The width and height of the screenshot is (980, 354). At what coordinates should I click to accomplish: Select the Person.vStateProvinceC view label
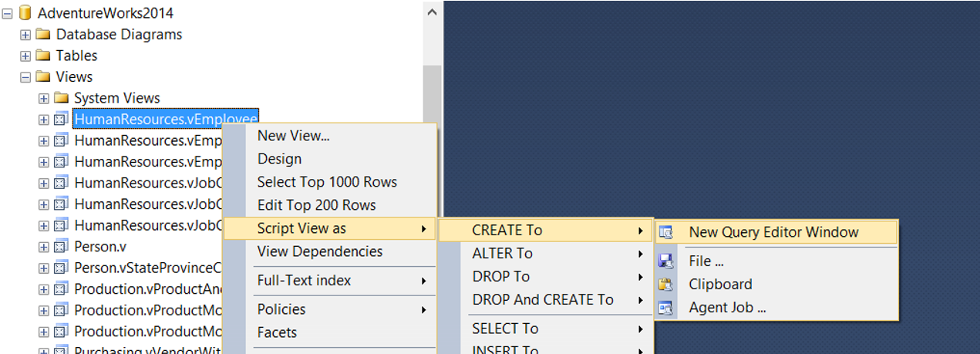[148, 268]
